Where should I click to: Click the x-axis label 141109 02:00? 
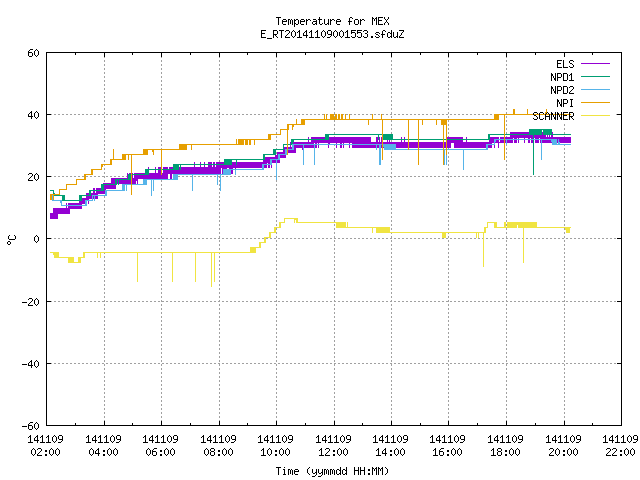tap(45, 446)
